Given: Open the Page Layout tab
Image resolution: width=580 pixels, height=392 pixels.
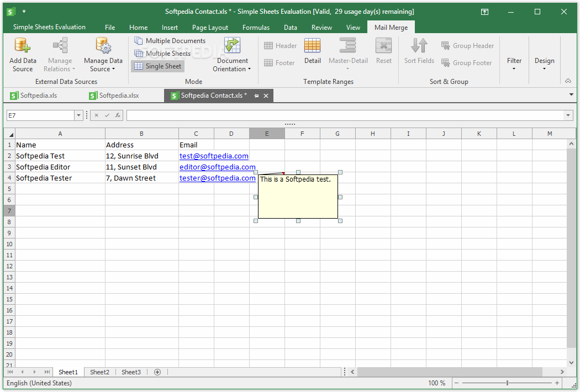Looking at the screenshot, I should 210,28.
